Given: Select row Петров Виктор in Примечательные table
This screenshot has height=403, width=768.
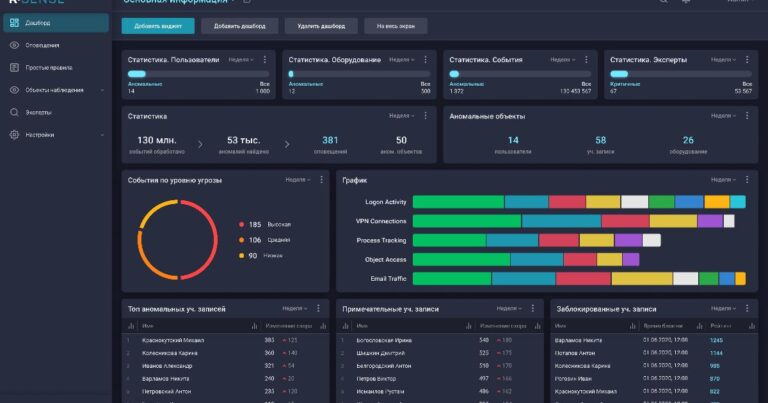Looking at the screenshot, I should coord(439,379).
